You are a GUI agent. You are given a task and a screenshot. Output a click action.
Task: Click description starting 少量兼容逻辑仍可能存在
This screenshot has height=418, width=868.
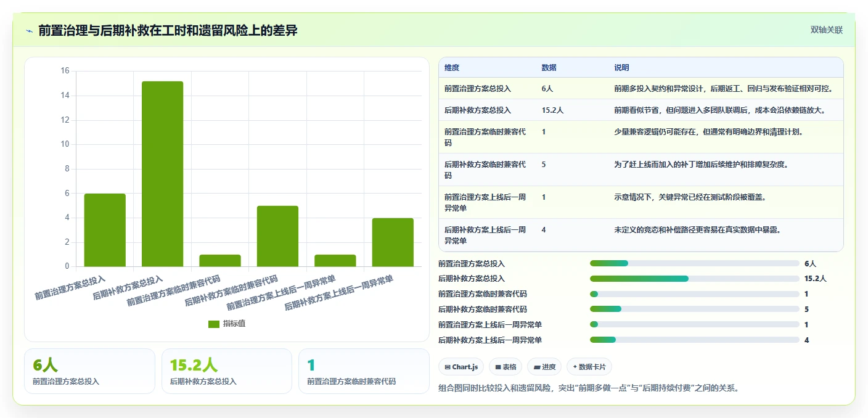pos(708,132)
